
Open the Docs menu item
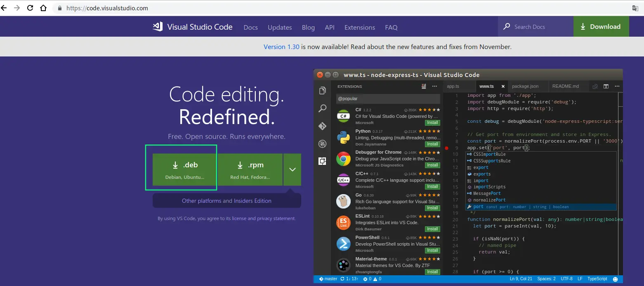point(250,27)
